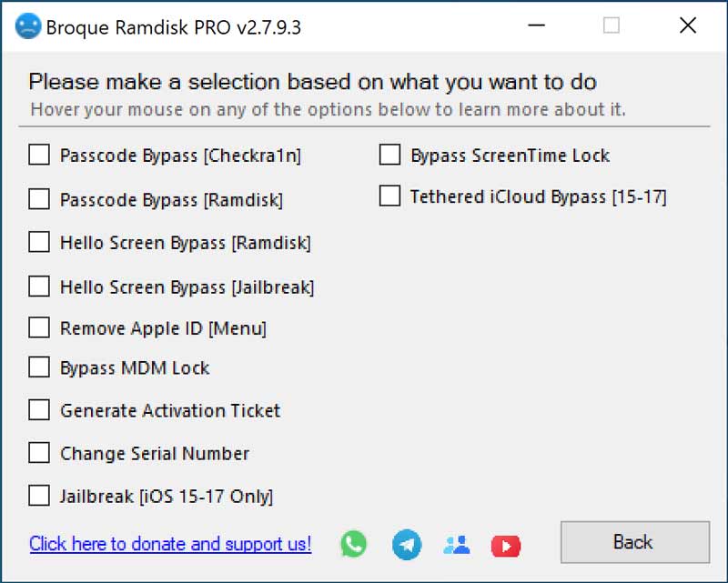
Task: Check the Passcode Bypass [Ramdisk] option
Action: pos(38,199)
